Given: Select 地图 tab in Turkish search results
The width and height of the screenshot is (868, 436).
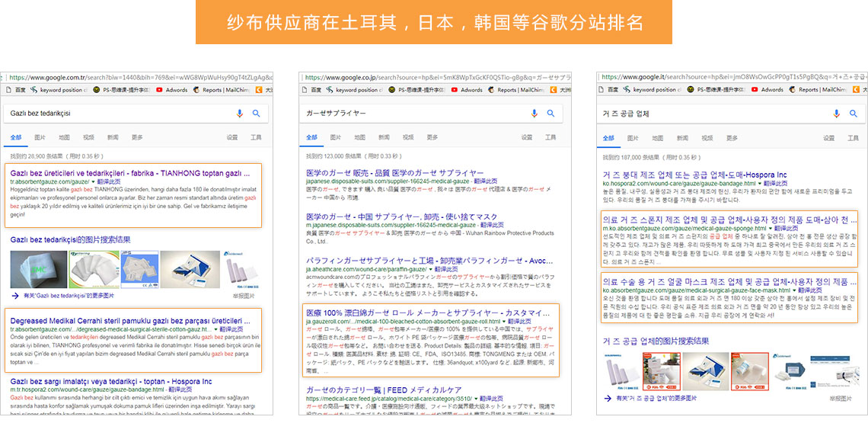Looking at the screenshot, I should pos(64,138).
